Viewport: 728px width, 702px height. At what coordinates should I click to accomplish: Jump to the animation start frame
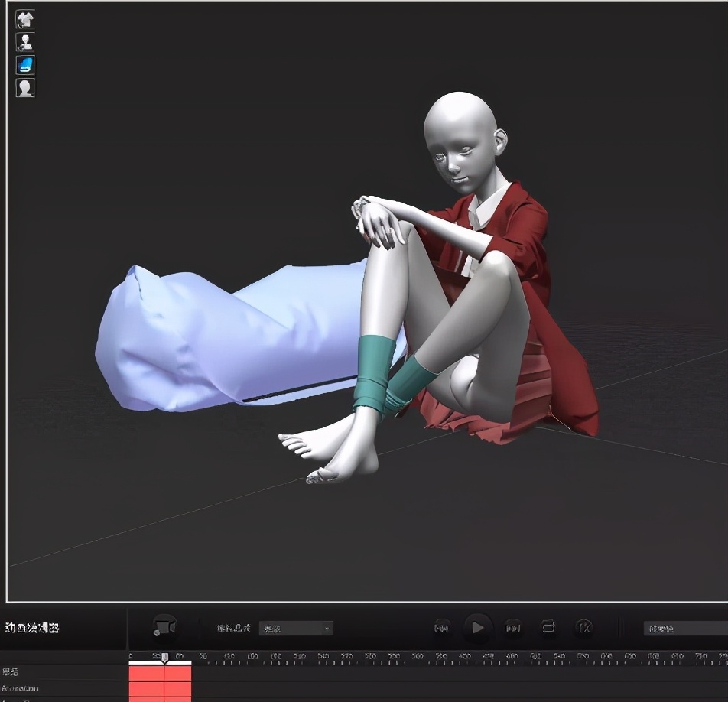pyautogui.click(x=441, y=628)
